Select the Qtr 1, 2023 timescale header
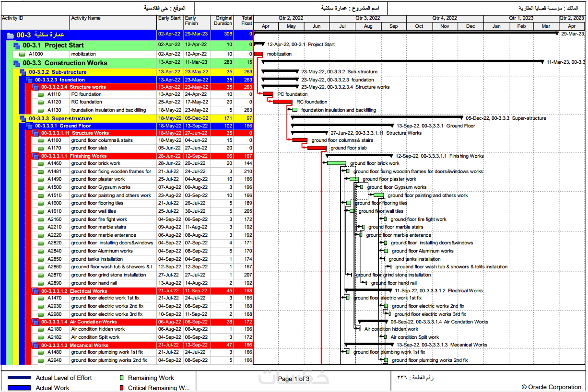588x392 pixels. point(521,18)
